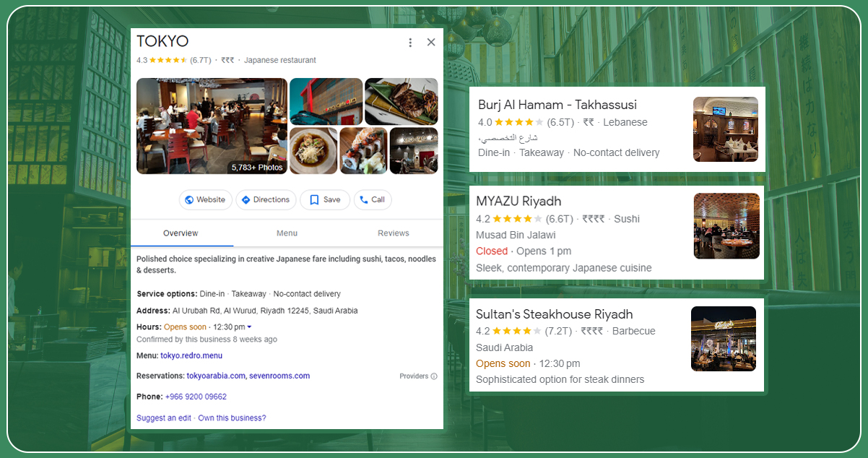This screenshot has width=868, height=458.
Task: Expand the opening hours dropdown arrow
Action: 249,327
